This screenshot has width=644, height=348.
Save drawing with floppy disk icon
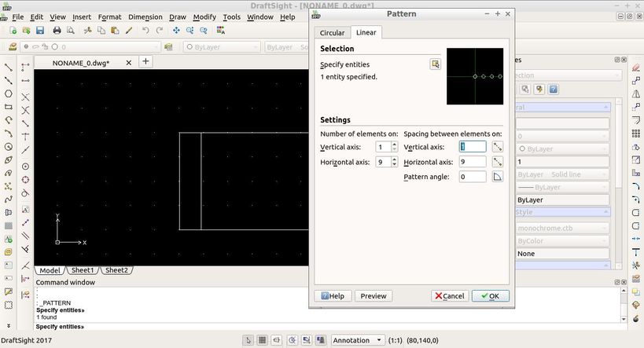[40, 31]
